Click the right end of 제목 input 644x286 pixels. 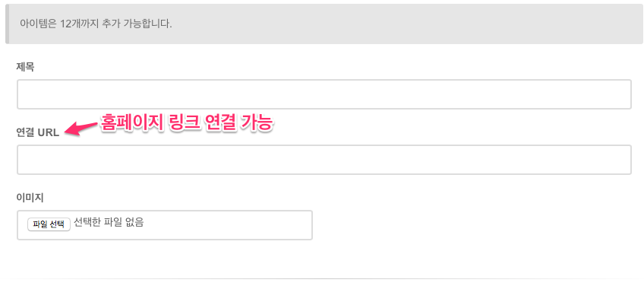click(x=616, y=94)
